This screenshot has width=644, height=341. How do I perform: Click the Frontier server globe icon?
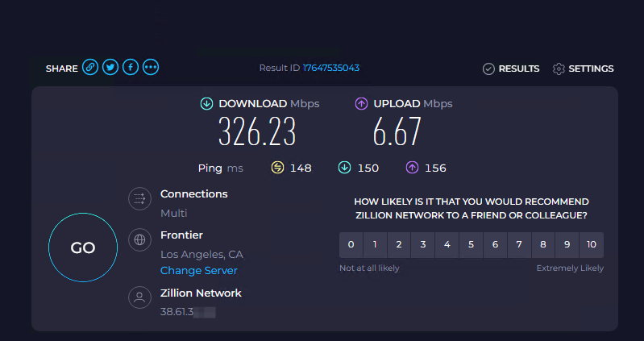[139, 239]
